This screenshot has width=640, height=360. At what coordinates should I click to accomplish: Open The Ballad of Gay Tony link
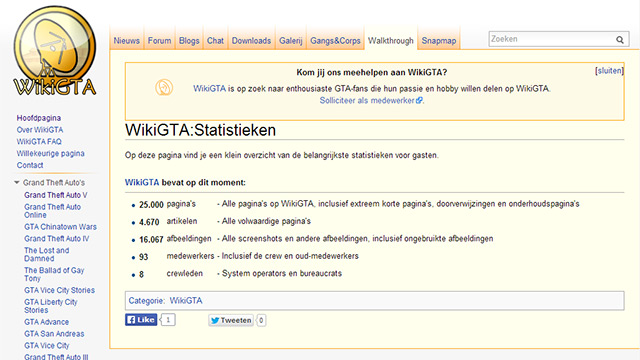[x=54, y=274]
